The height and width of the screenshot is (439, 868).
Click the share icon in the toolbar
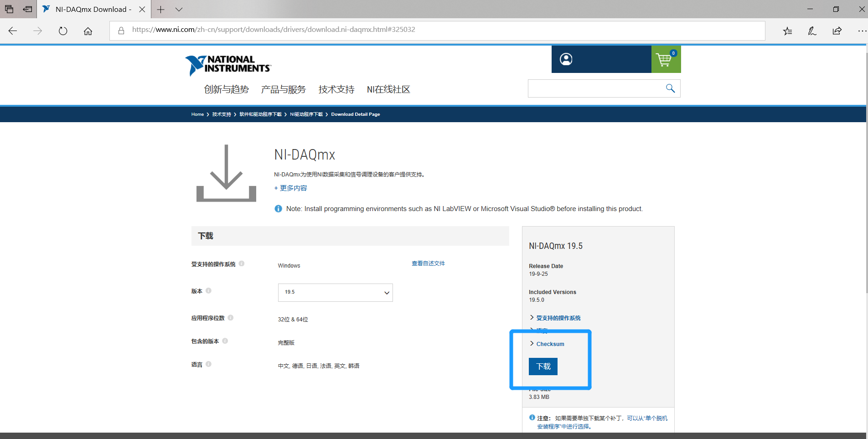(x=837, y=31)
